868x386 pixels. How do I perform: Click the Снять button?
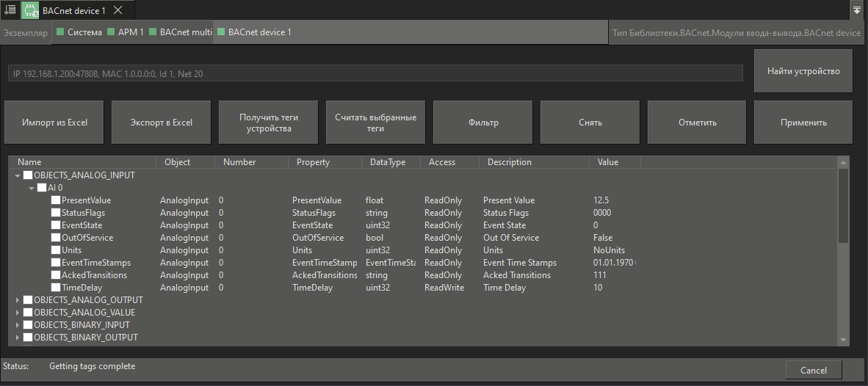click(590, 123)
